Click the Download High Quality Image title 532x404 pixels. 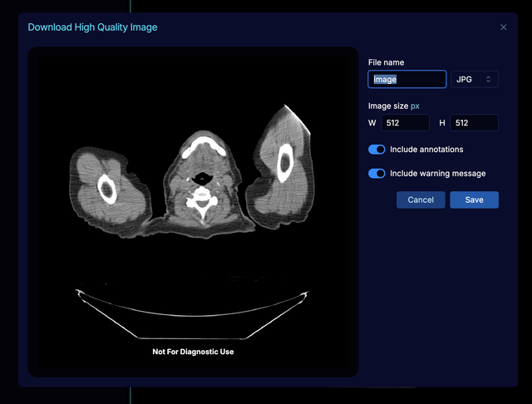[92, 27]
